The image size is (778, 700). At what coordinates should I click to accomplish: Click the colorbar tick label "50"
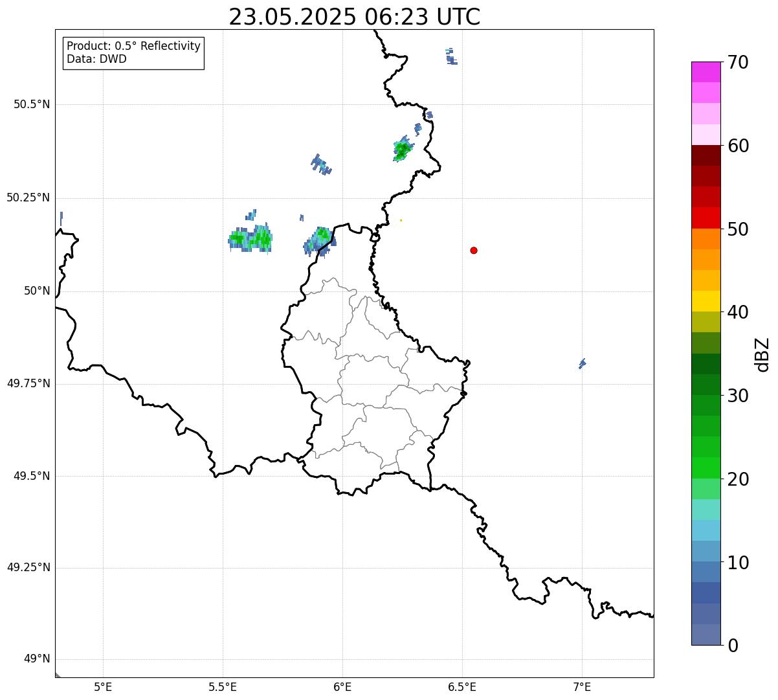coord(738,229)
